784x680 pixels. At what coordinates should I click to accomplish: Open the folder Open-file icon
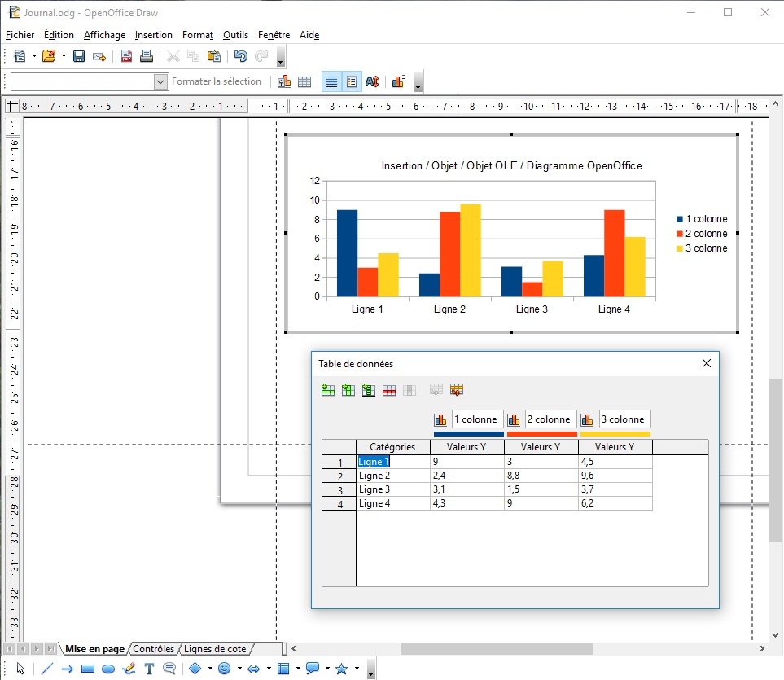49,56
